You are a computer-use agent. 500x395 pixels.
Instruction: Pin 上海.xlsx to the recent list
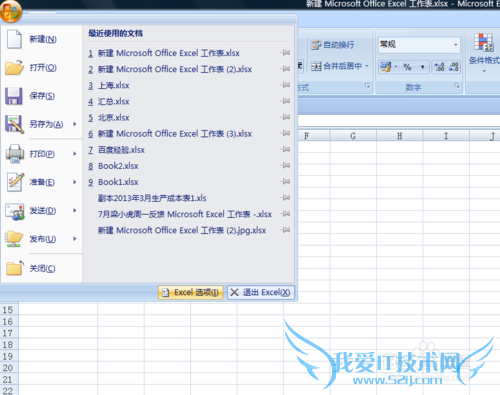pyautogui.click(x=285, y=85)
